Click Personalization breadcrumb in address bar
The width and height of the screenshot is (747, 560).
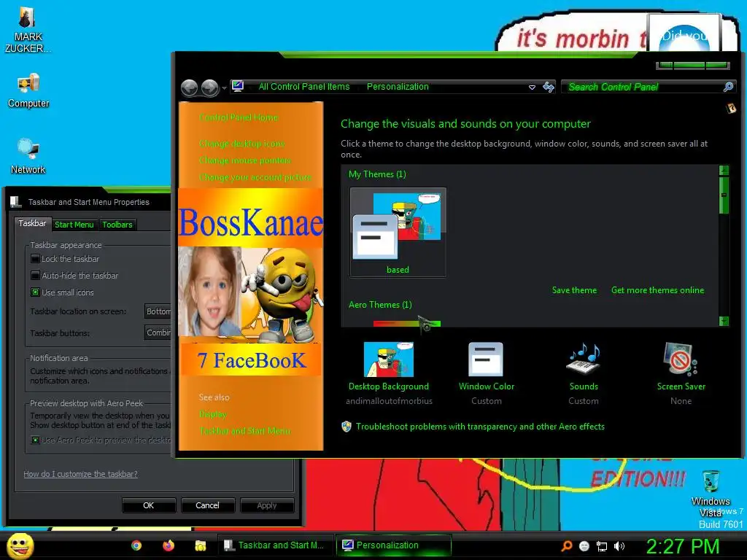pyautogui.click(x=398, y=87)
